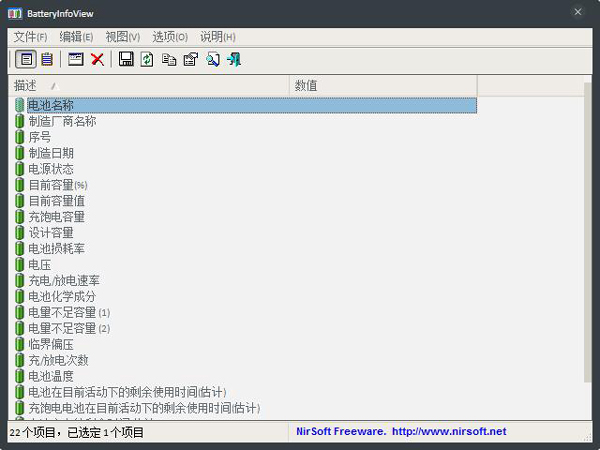Click the find magnifier icon
The width and height of the screenshot is (600, 450).
(x=213, y=59)
